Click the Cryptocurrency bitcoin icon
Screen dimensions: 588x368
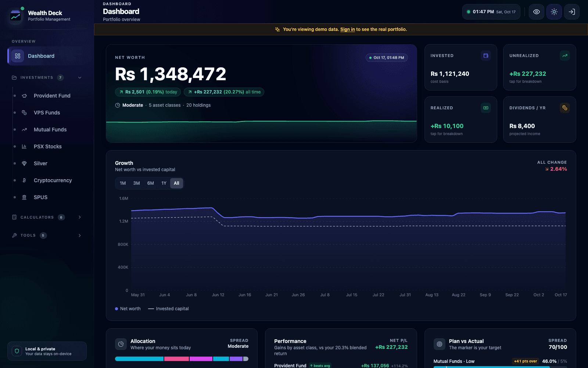[x=24, y=180]
